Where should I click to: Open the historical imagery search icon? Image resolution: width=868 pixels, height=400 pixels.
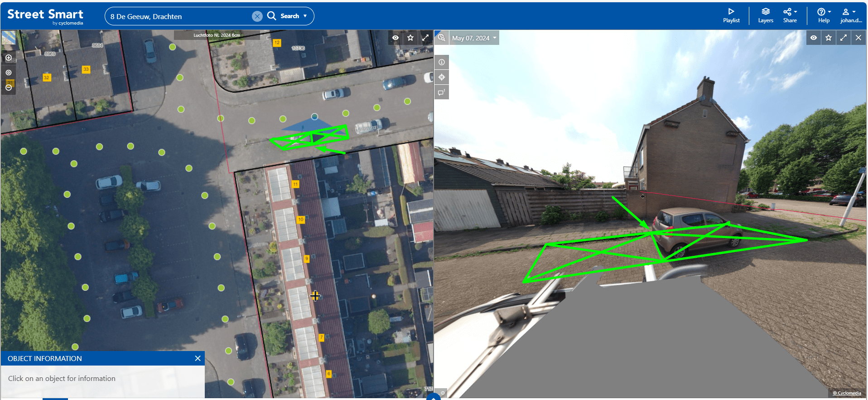(x=441, y=38)
